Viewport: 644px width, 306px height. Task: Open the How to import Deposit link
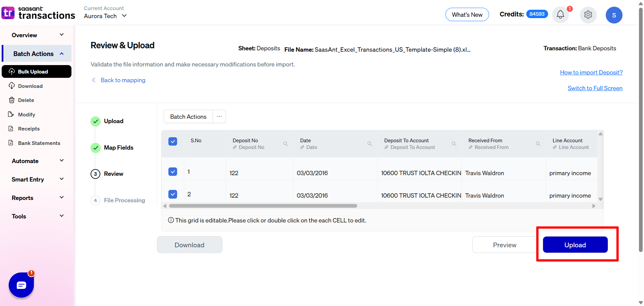pyautogui.click(x=591, y=72)
